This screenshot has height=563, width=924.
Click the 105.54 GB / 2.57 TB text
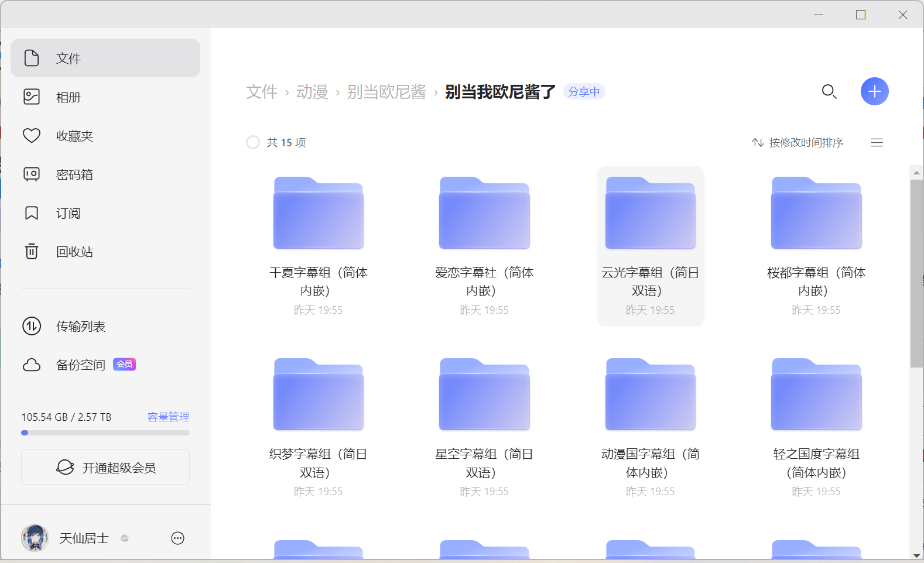(66, 417)
